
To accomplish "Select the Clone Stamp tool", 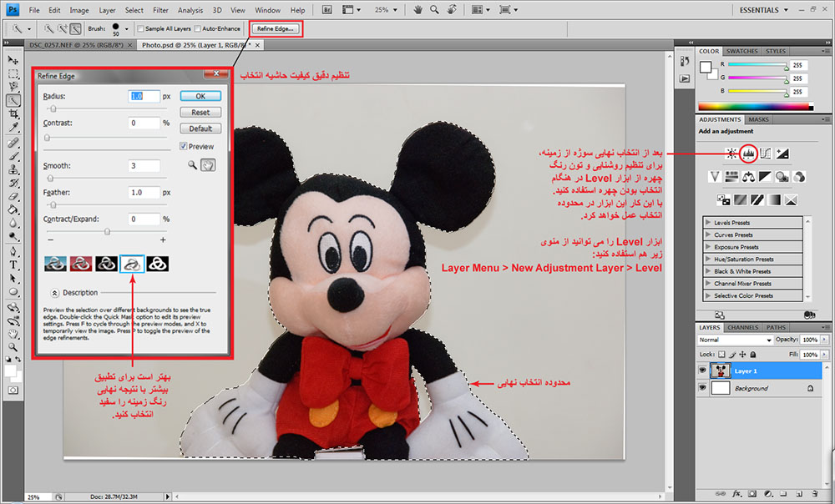I will pyautogui.click(x=13, y=169).
